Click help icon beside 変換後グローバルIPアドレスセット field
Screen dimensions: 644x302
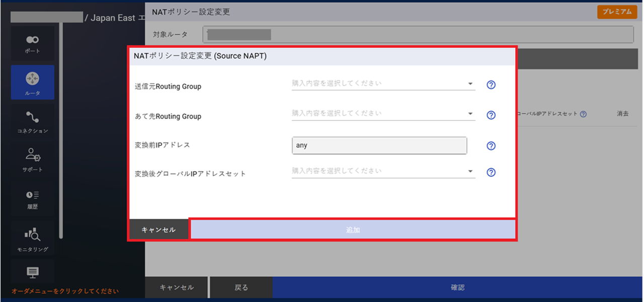[x=491, y=172]
